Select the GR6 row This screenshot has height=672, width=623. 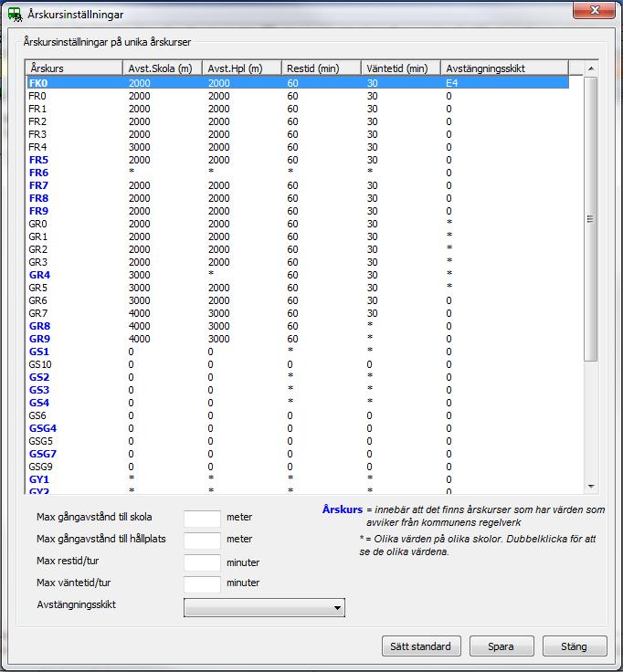pos(298,300)
